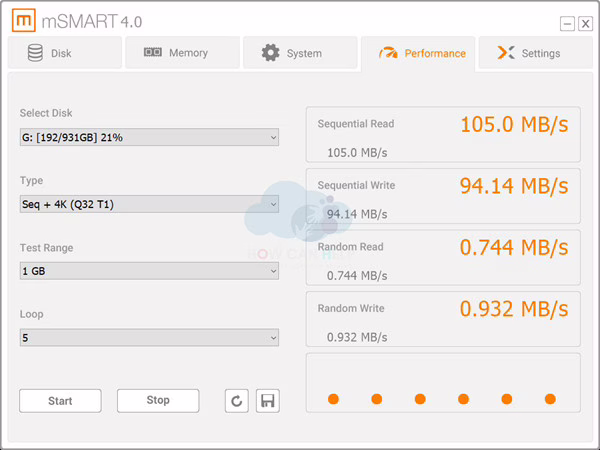Click the Loop label

coord(31,315)
